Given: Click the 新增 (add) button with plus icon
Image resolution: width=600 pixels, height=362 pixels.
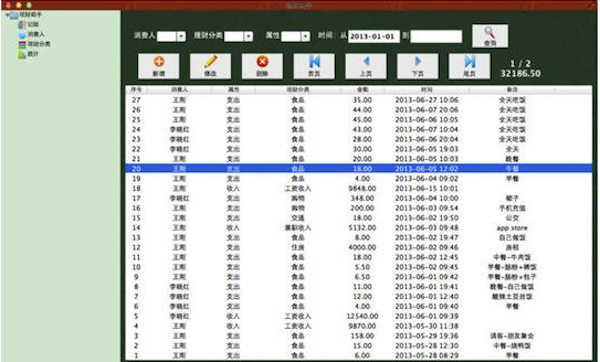Looking at the screenshot, I should click(158, 66).
